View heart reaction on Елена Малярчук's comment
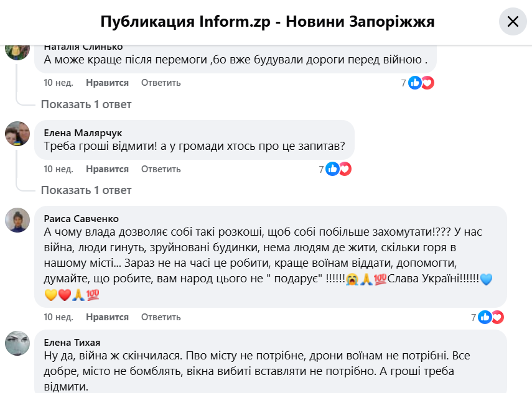 (x=345, y=169)
